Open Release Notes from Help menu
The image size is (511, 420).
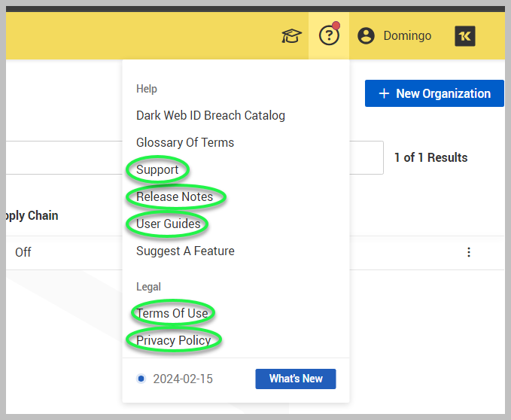tap(175, 196)
